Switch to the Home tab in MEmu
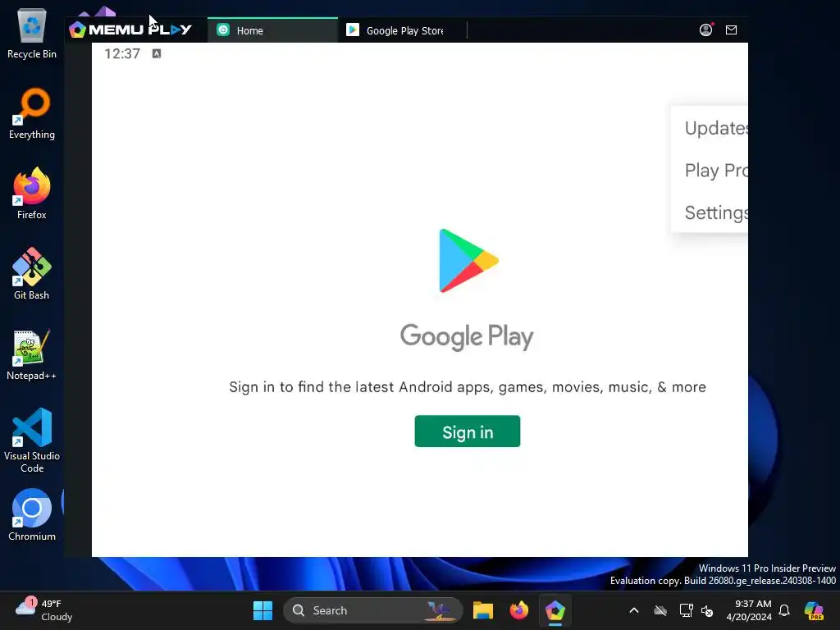840x630 pixels. pos(272,30)
